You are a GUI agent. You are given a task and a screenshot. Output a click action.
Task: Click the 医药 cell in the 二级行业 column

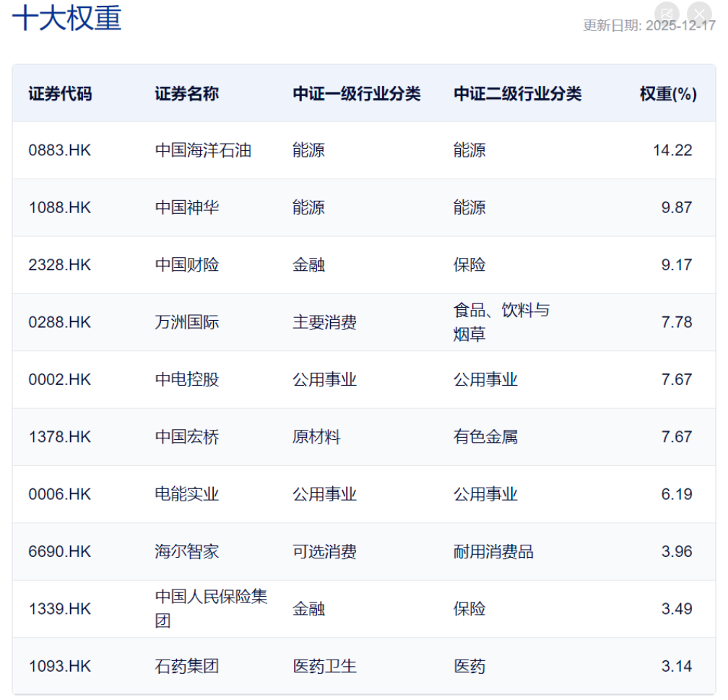(469, 667)
